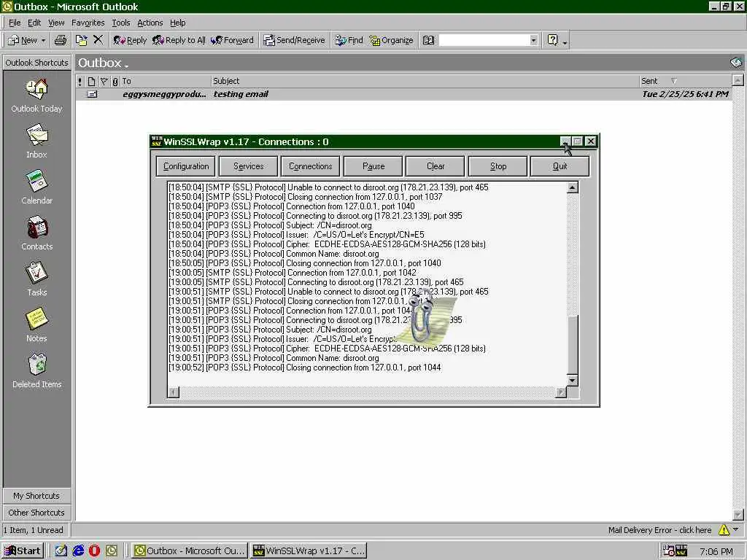Open the Actions menu
This screenshot has width=747, height=560.
[x=150, y=23]
